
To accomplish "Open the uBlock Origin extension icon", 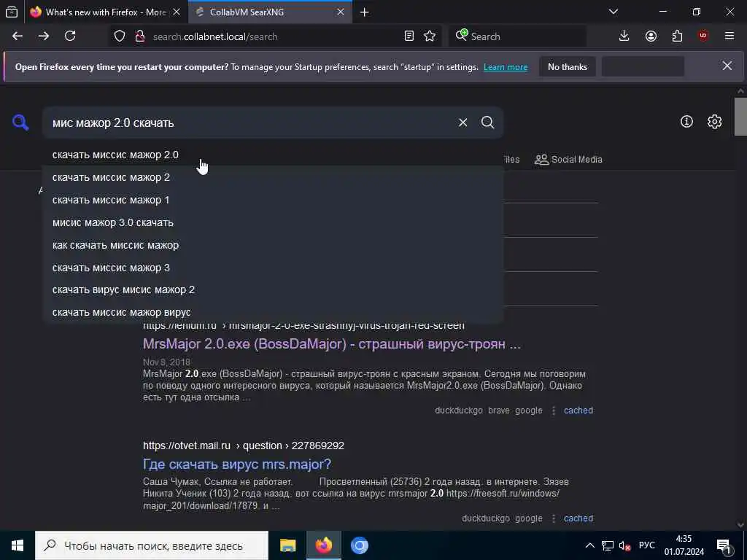I will coord(703,36).
